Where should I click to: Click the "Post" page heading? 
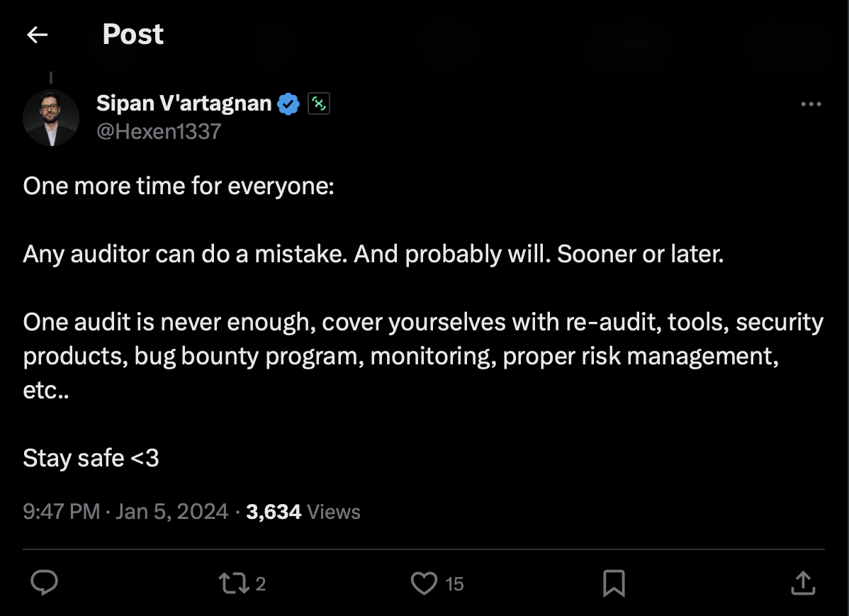[x=133, y=35]
